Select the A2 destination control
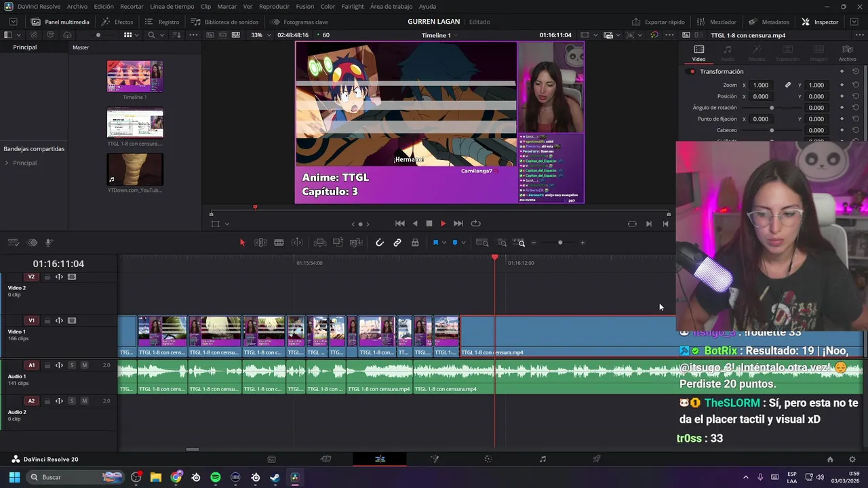The width and height of the screenshot is (868, 488). [x=31, y=401]
